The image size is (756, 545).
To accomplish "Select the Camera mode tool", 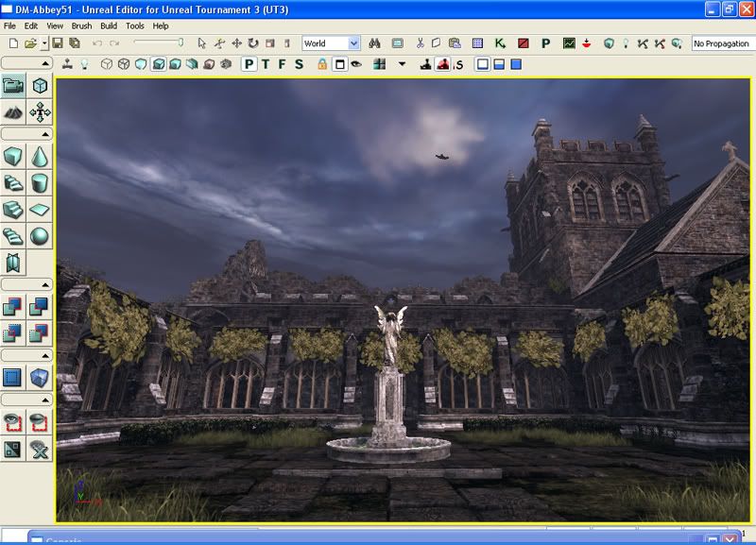I will [x=13, y=86].
